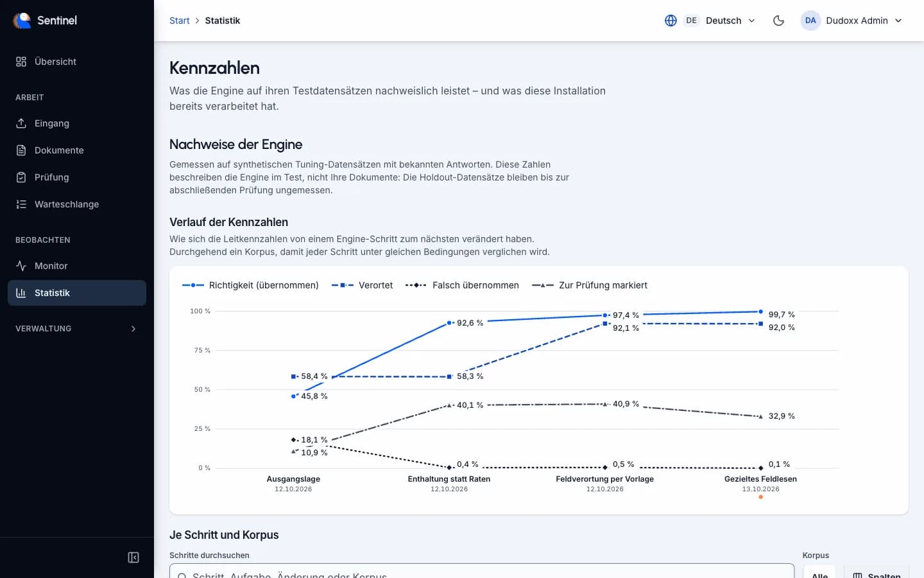Click the Sentinel logo icon
924x578 pixels.
coord(22,21)
